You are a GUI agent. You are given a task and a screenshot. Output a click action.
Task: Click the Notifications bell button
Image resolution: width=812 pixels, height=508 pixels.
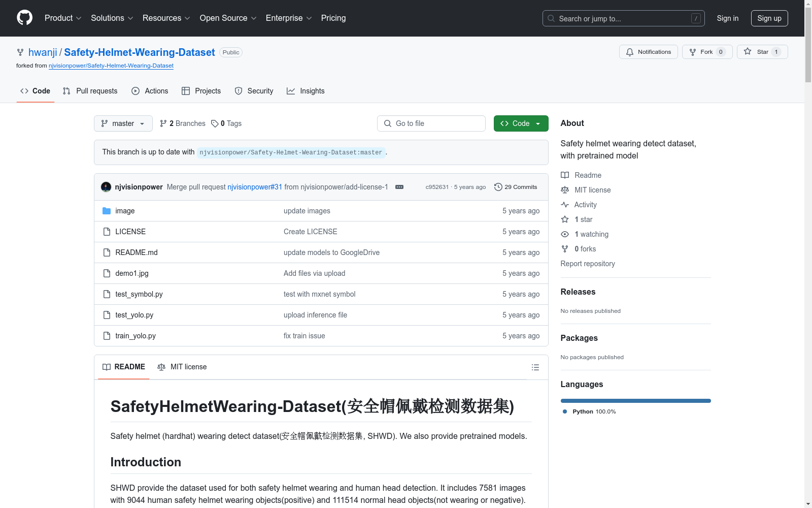[648, 52]
